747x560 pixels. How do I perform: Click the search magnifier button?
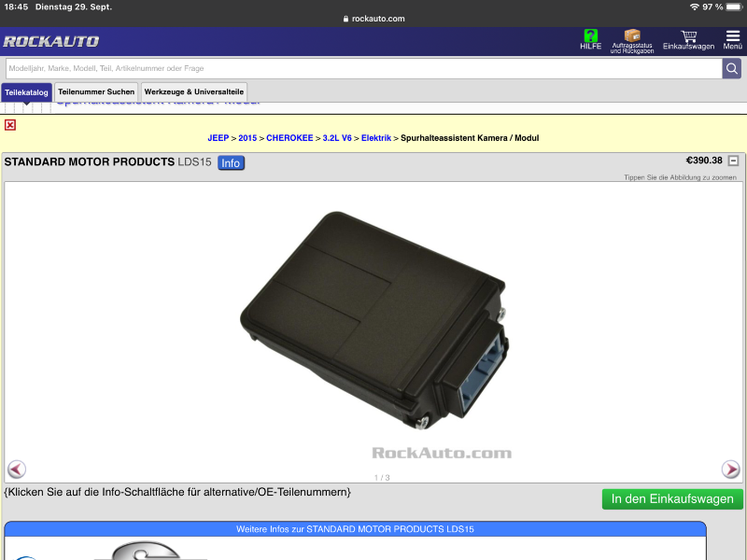click(731, 68)
